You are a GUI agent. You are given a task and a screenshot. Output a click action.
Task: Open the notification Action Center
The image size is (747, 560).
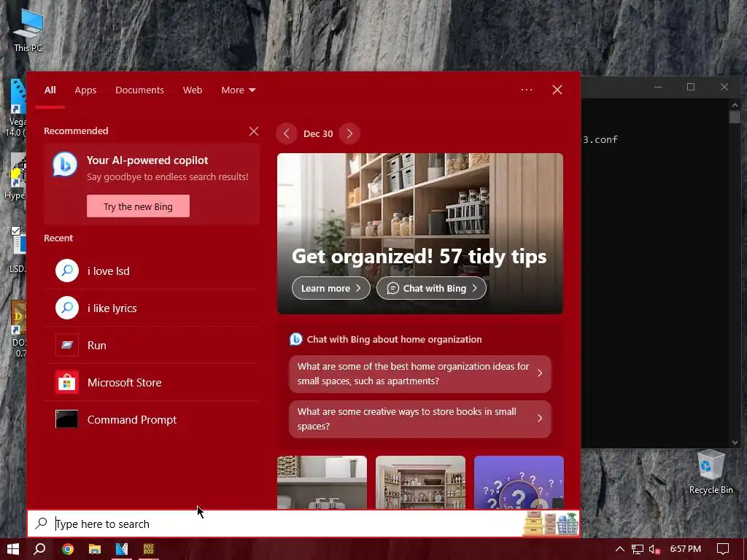723,549
